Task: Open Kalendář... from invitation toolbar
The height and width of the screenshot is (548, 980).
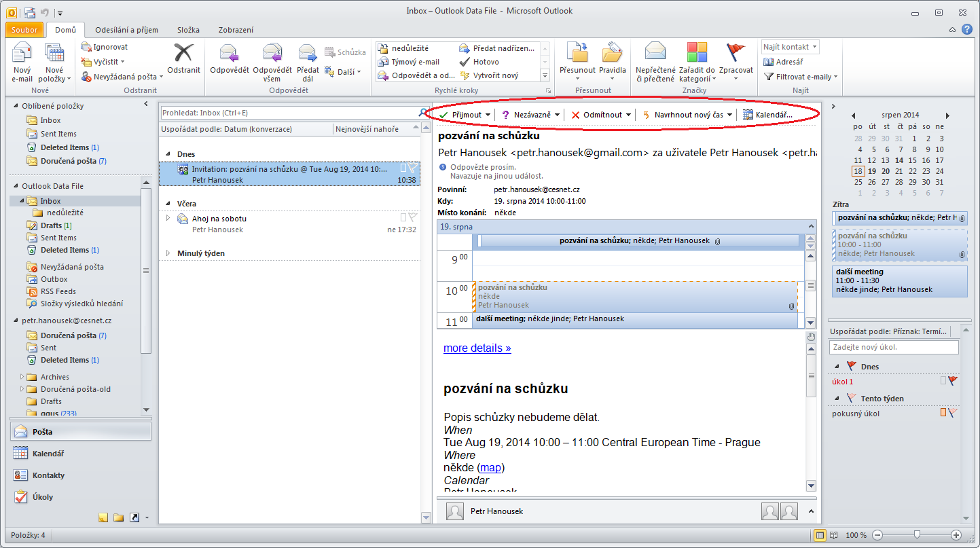Action: [767, 115]
